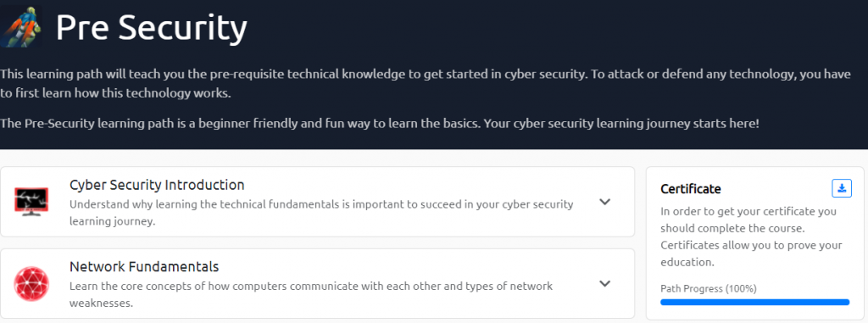Open the Network Fundamentals title

(144, 266)
